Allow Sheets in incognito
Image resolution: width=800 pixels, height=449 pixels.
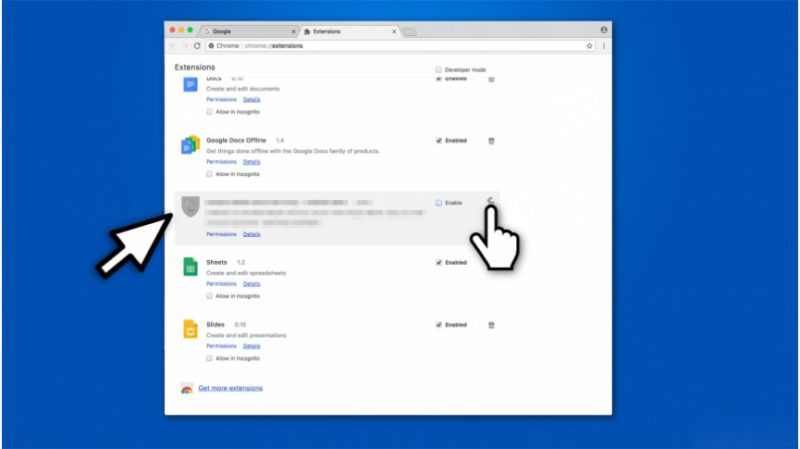[209, 296]
